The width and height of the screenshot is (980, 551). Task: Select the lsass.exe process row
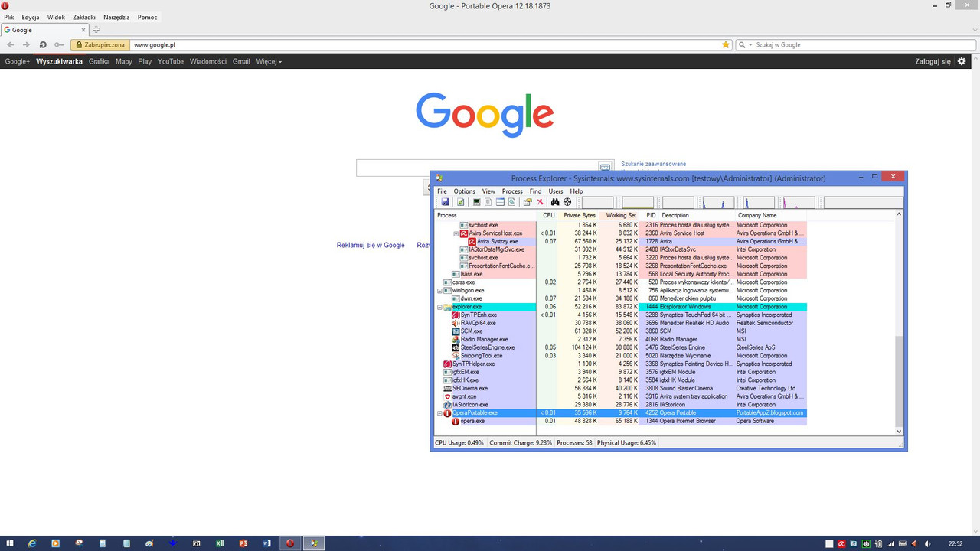(621, 274)
